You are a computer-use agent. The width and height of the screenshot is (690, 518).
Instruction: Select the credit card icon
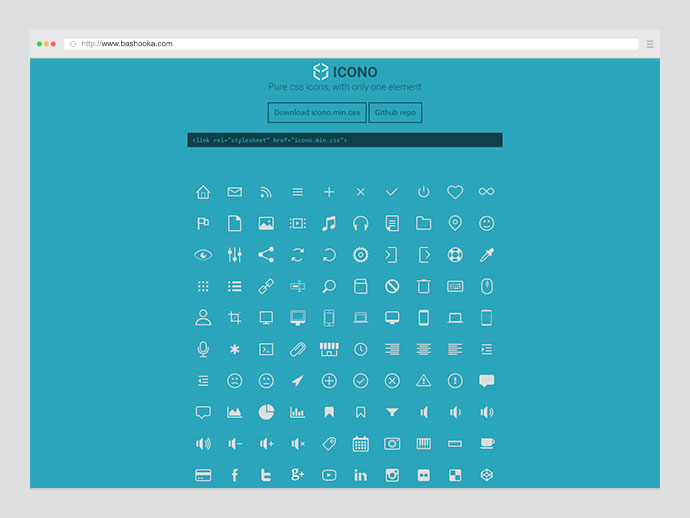tap(203, 475)
